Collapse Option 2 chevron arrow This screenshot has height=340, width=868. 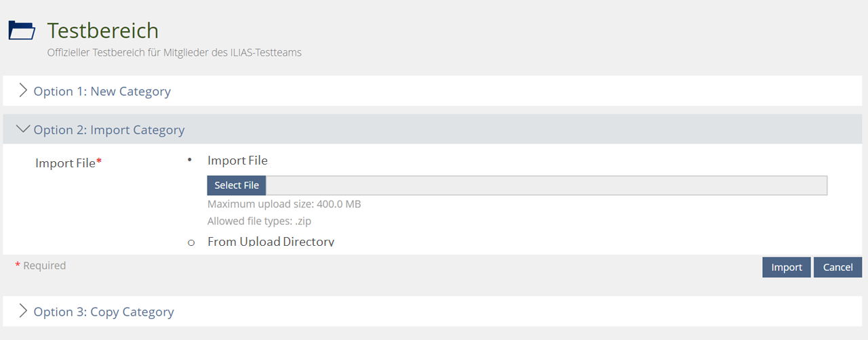pos(23,129)
